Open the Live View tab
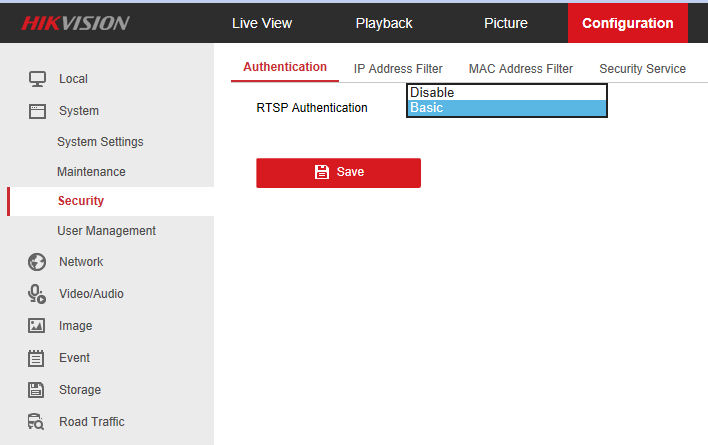 [261, 23]
